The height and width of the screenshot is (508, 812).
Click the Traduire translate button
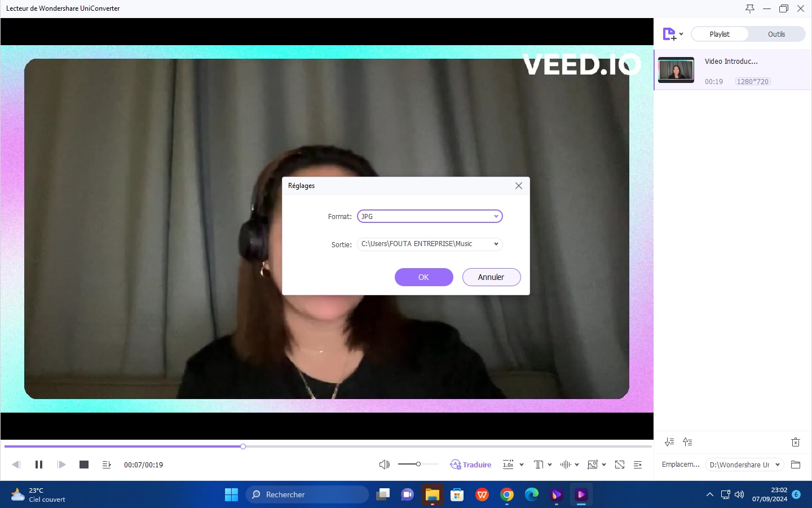[x=471, y=465]
